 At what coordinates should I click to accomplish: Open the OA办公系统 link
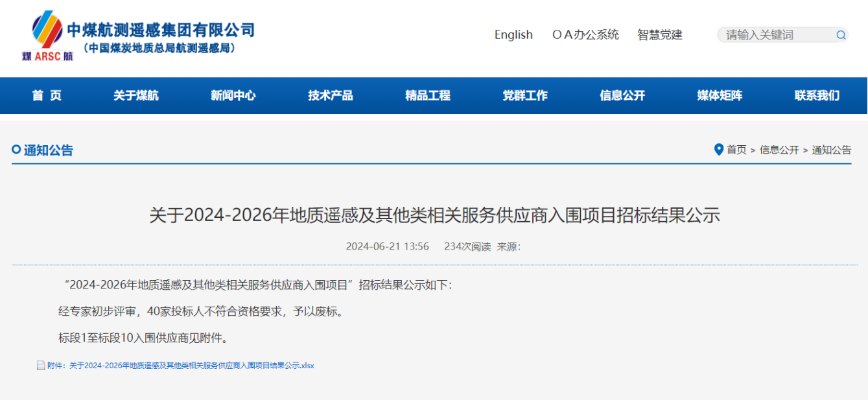[x=585, y=34]
